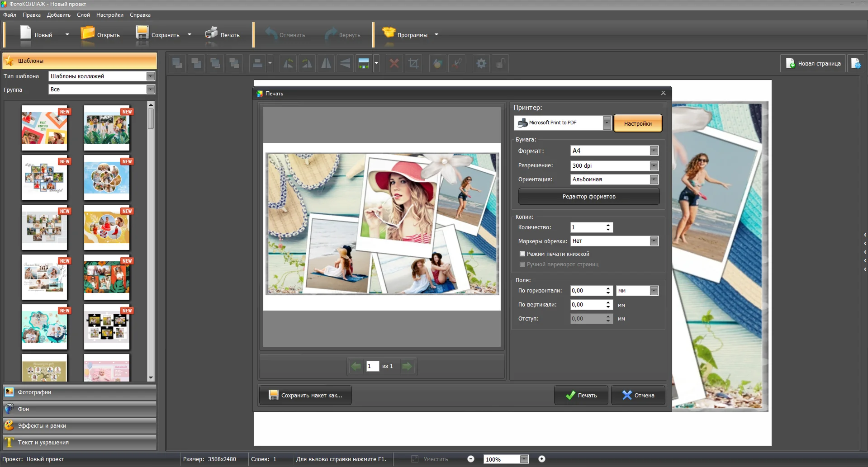Click Редактор форматов button

click(588, 197)
